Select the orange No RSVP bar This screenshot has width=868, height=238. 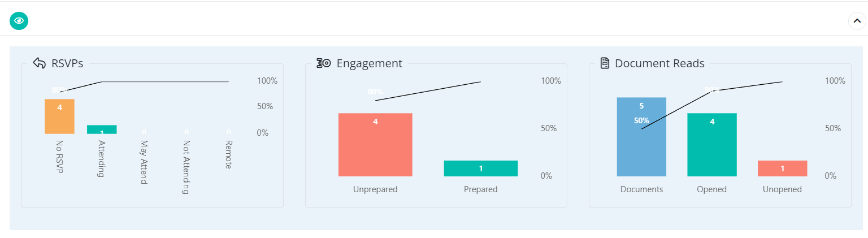coord(59,116)
